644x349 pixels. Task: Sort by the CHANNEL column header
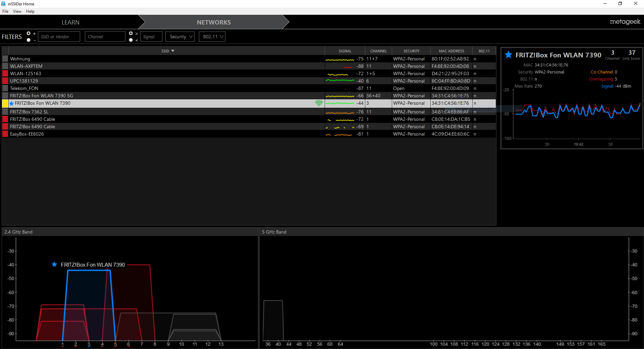[378, 51]
